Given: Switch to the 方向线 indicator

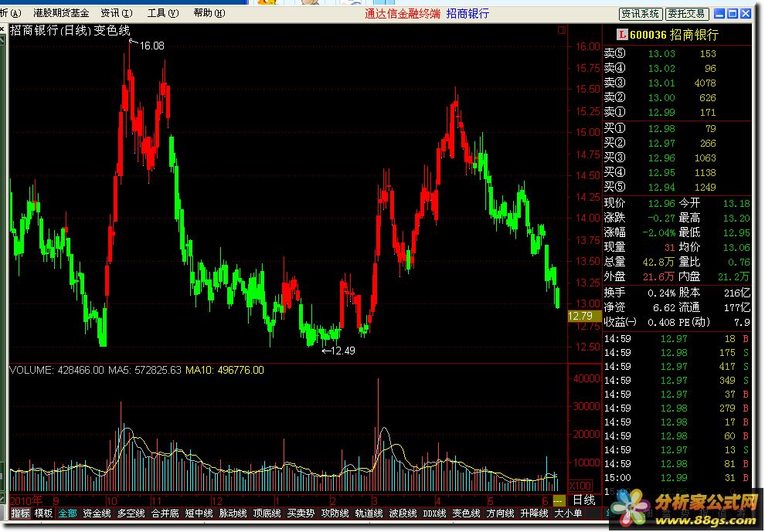Looking at the screenshot, I should coord(500,513).
